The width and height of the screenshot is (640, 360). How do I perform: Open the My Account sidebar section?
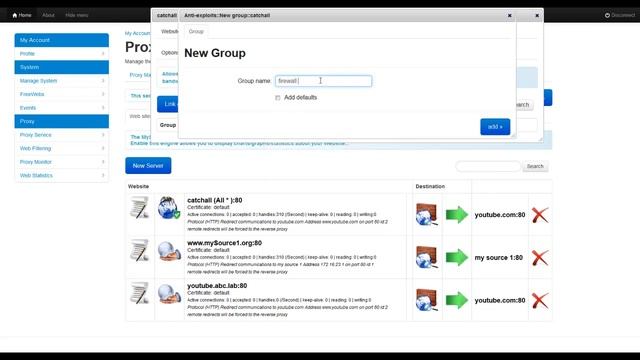tap(62, 40)
